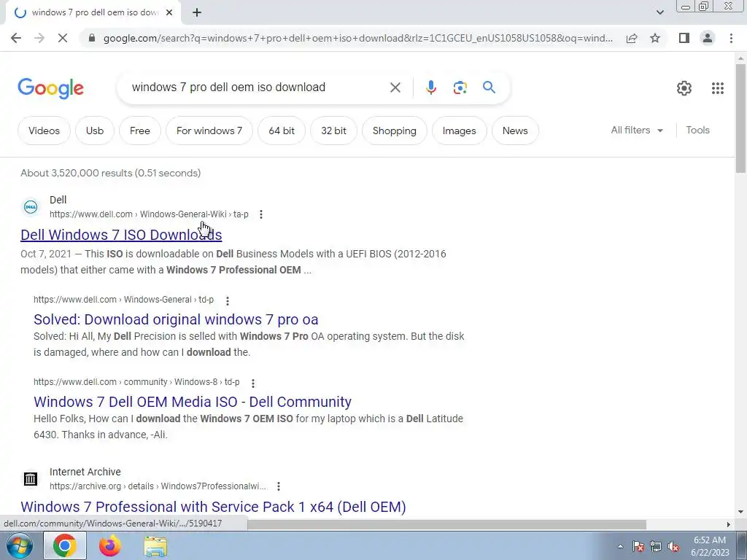Go back using browser back arrow
This screenshot has height=560, width=747.
click(16, 38)
